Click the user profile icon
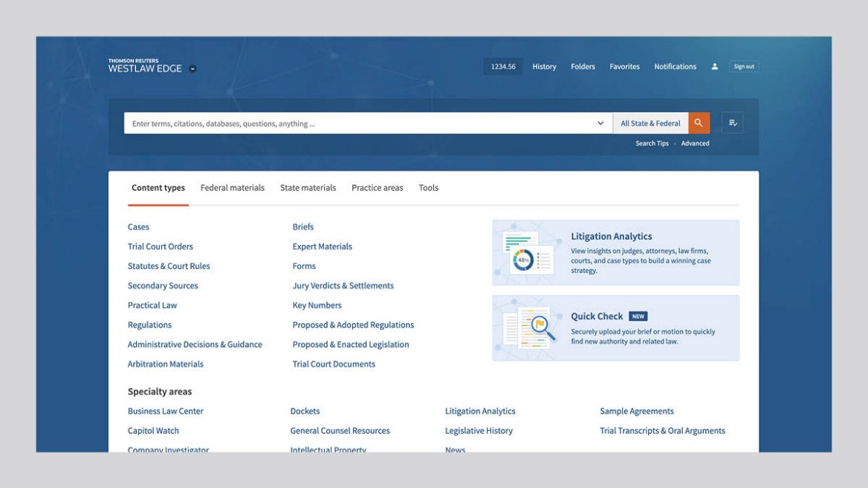 click(714, 66)
